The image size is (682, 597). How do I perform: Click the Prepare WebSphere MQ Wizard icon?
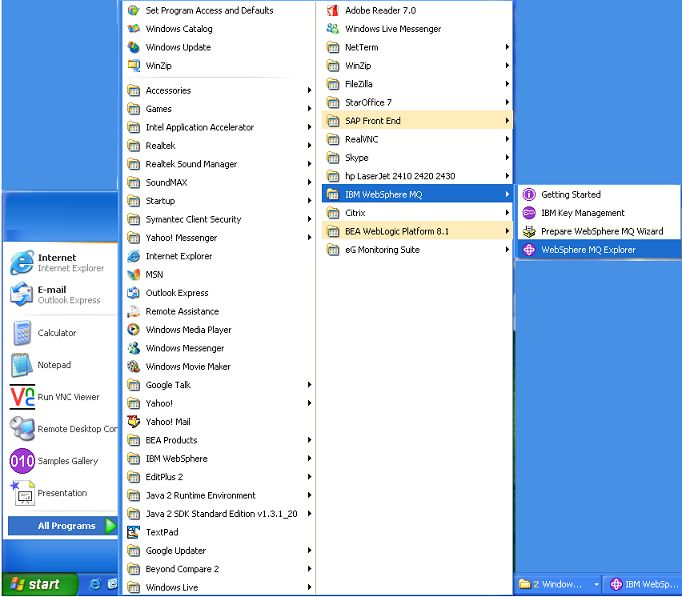tap(529, 231)
